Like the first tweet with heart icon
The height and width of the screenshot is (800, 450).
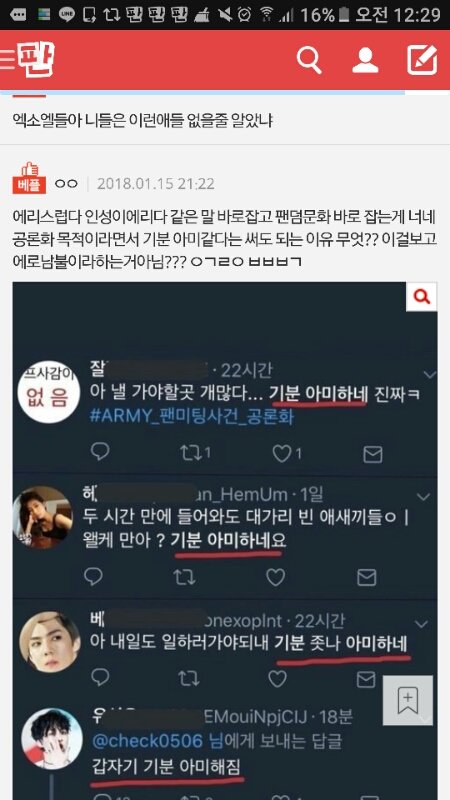tap(282, 453)
